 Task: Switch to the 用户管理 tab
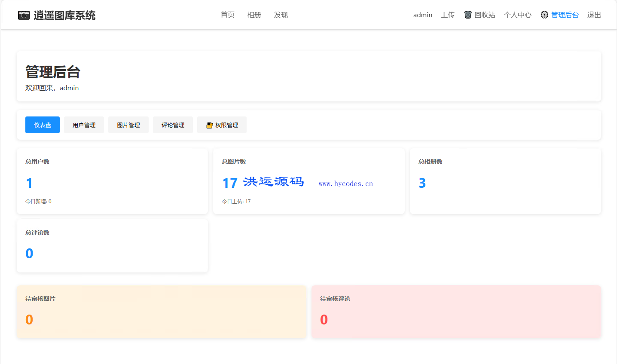coord(84,125)
